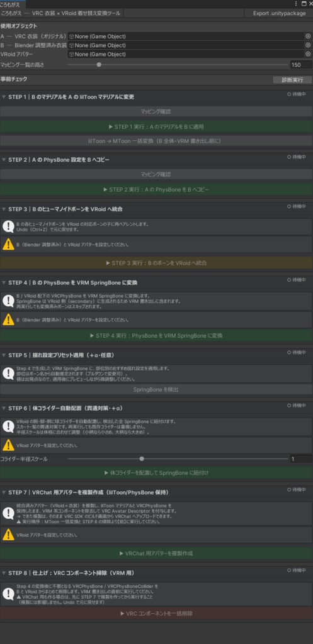Viewport: 313px width, 644px height.
Task: Click VRC コンポーネントを一括削除 button
Action: click(156, 614)
